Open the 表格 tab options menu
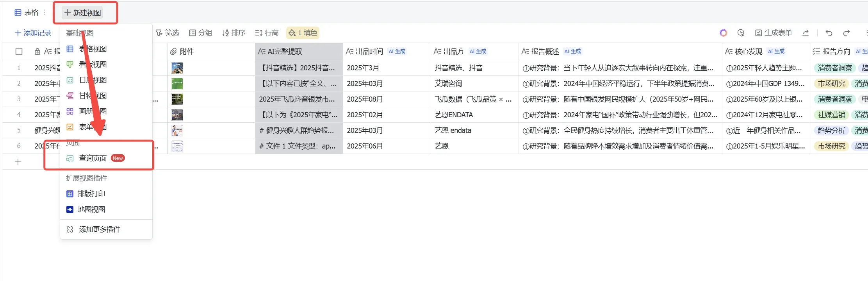868x281 pixels. [45, 13]
